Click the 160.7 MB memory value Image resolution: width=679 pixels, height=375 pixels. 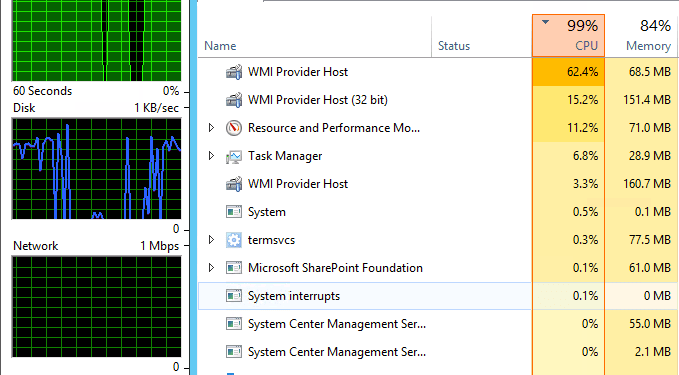pyautogui.click(x=647, y=184)
